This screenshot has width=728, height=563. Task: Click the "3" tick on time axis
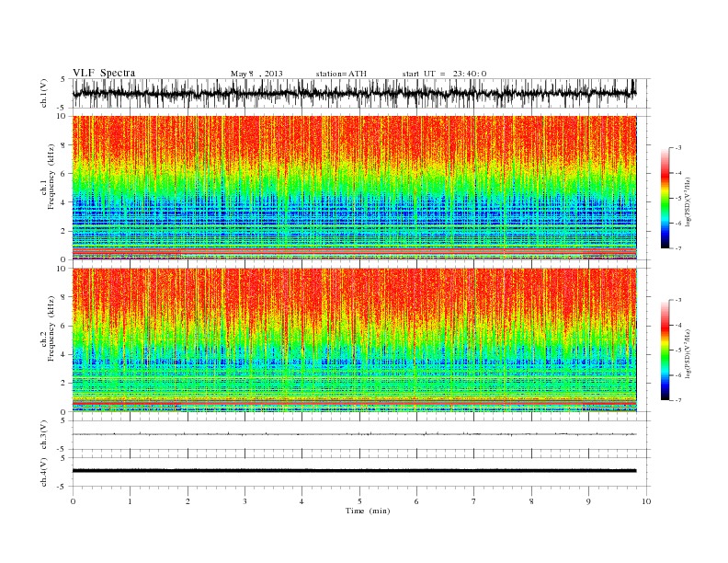[245, 501]
